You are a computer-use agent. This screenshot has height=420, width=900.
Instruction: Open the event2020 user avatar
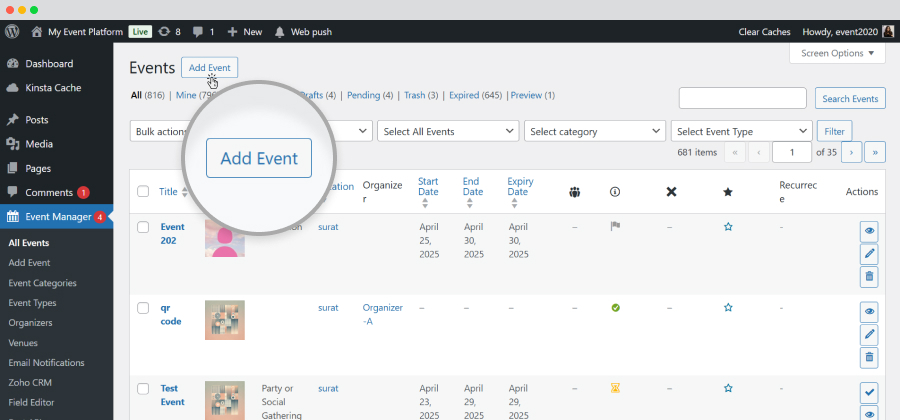pyautogui.click(x=887, y=32)
